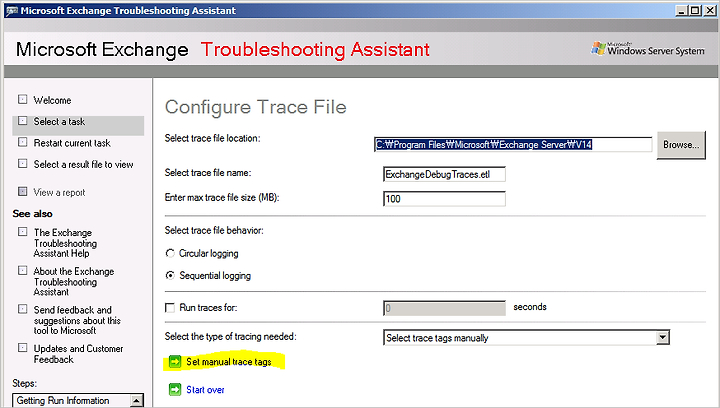Minimize the Troubleshooting Assistant window
The image size is (720, 408).
point(682,10)
